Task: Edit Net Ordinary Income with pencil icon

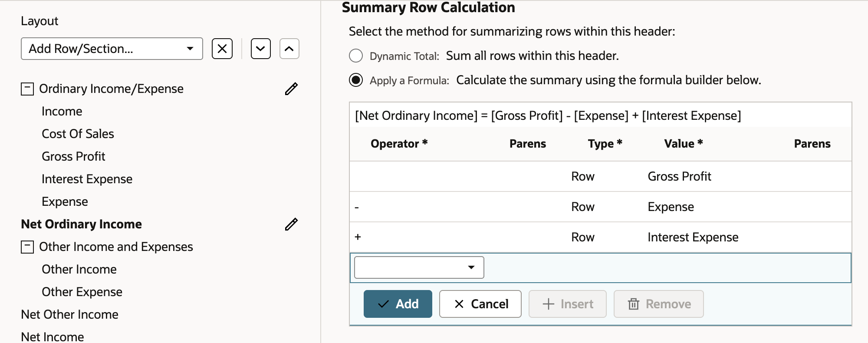Action: (x=291, y=224)
